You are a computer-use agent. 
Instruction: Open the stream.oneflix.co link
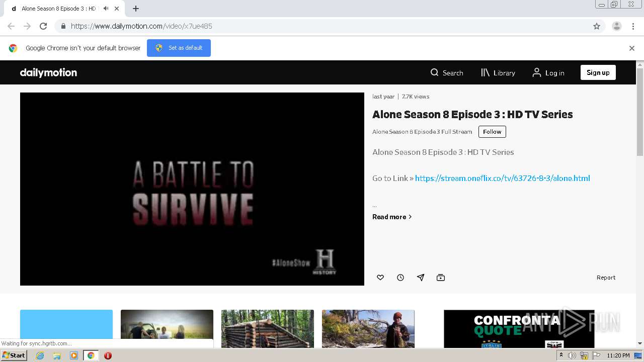503,178
